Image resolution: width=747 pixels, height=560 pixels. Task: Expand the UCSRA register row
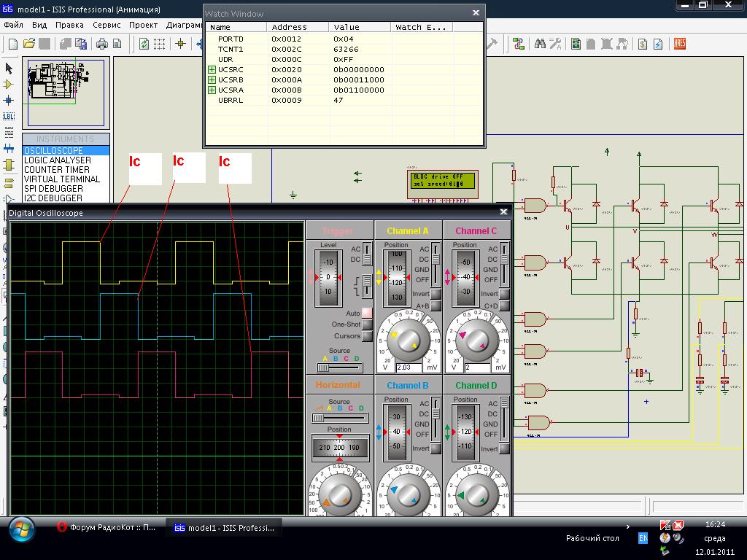click(x=212, y=90)
